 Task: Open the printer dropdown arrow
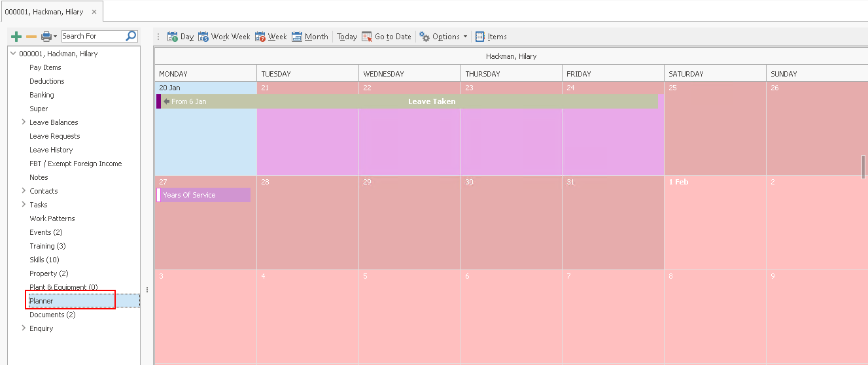(x=56, y=37)
